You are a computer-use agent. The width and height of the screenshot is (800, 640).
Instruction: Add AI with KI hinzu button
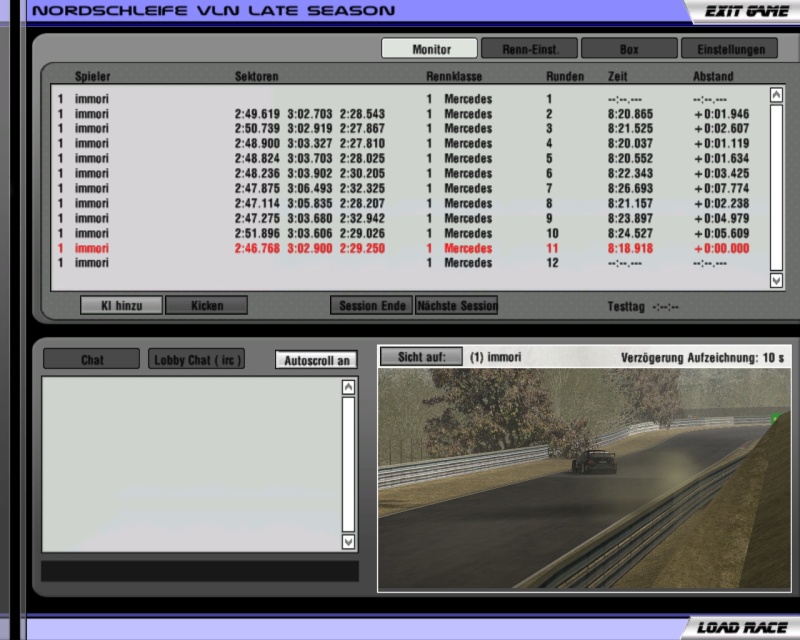pyautogui.click(x=121, y=306)
